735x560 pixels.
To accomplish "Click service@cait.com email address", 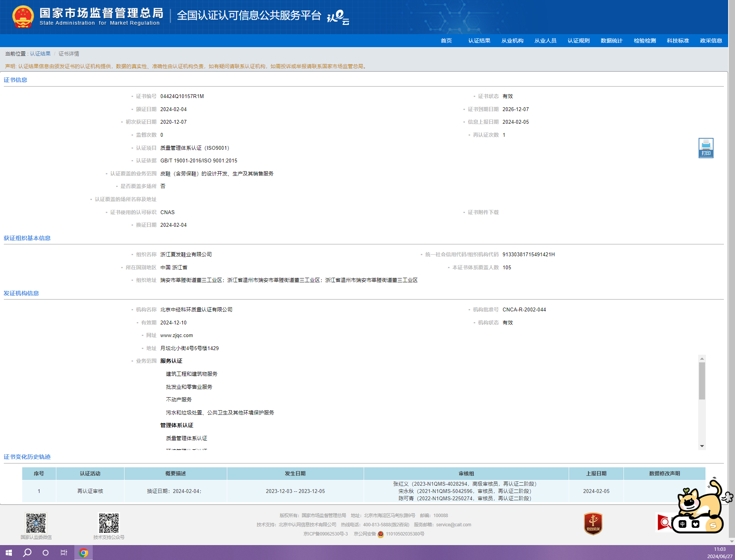I will 454,525.
